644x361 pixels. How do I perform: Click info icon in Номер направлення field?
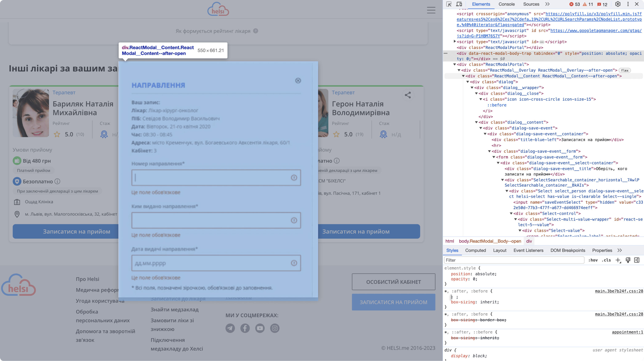[x=294, y=178]
